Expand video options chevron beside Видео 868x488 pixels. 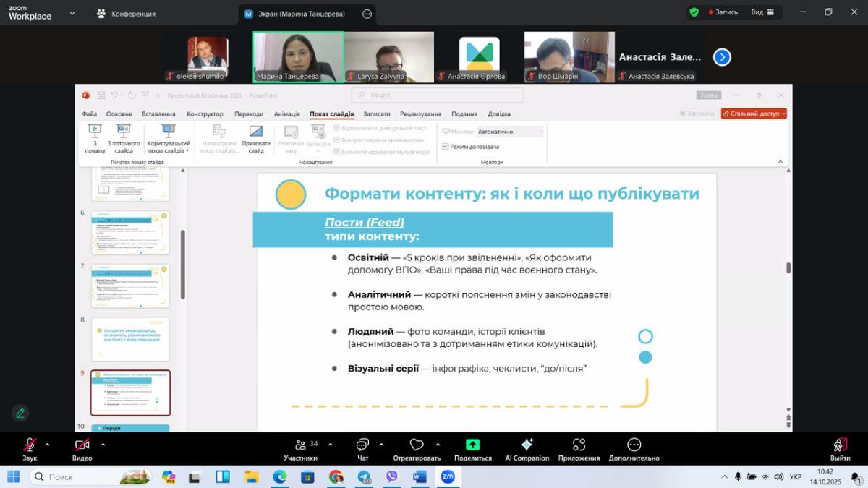click(103, 445)
